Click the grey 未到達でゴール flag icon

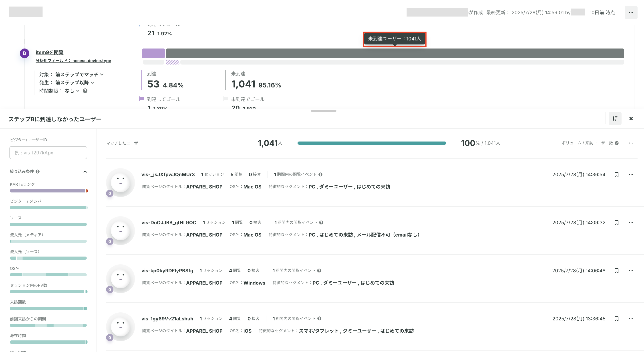[x=225, y=99]
